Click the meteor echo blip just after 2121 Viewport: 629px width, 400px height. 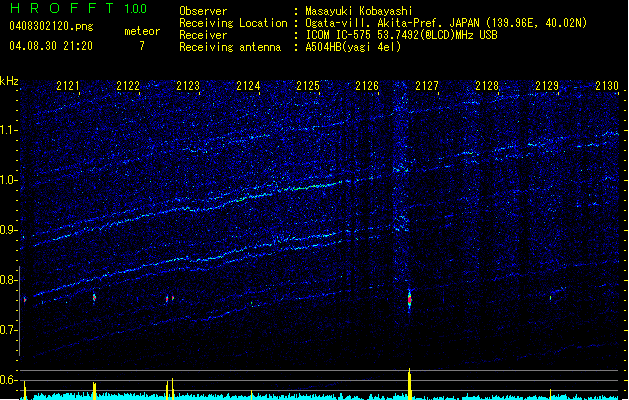94,297
